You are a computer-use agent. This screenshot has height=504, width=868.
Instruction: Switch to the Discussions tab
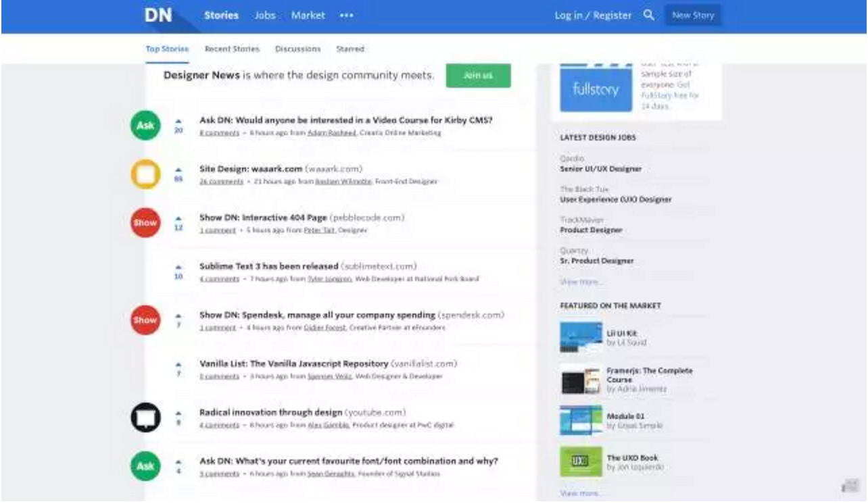[298, 49]
